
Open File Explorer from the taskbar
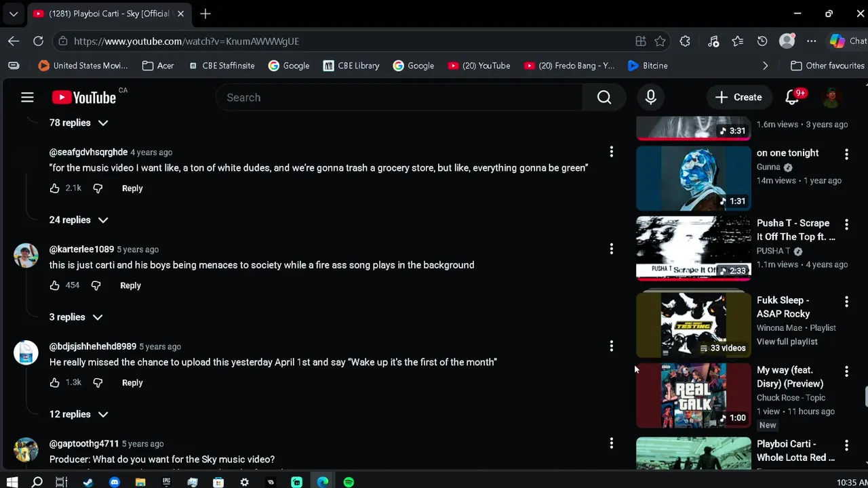tap(140, 482)
